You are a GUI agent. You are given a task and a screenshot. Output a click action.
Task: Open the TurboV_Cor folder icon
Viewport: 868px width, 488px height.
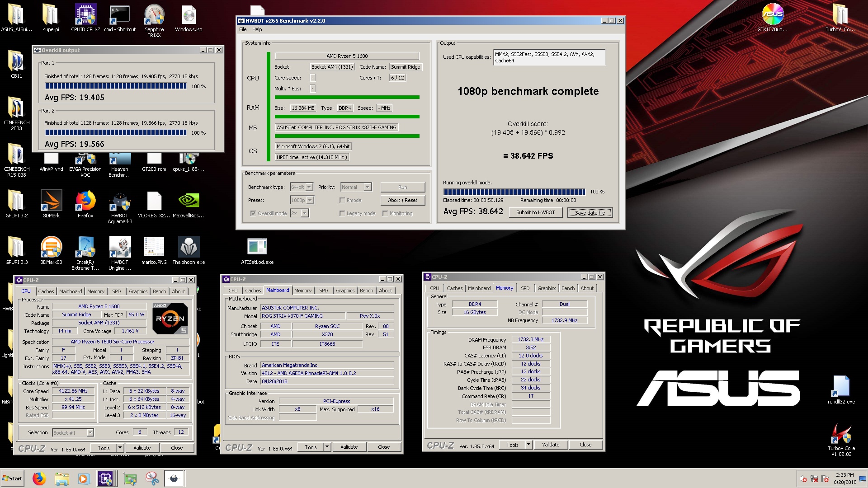[841, 18]
